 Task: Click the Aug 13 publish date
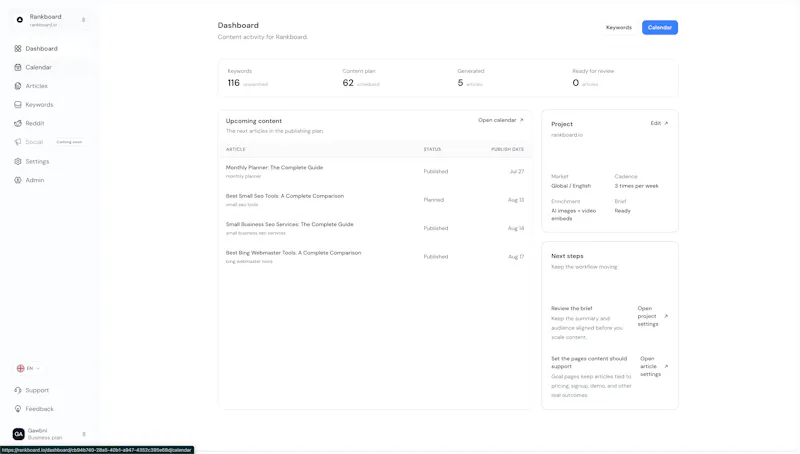(516, 200)
